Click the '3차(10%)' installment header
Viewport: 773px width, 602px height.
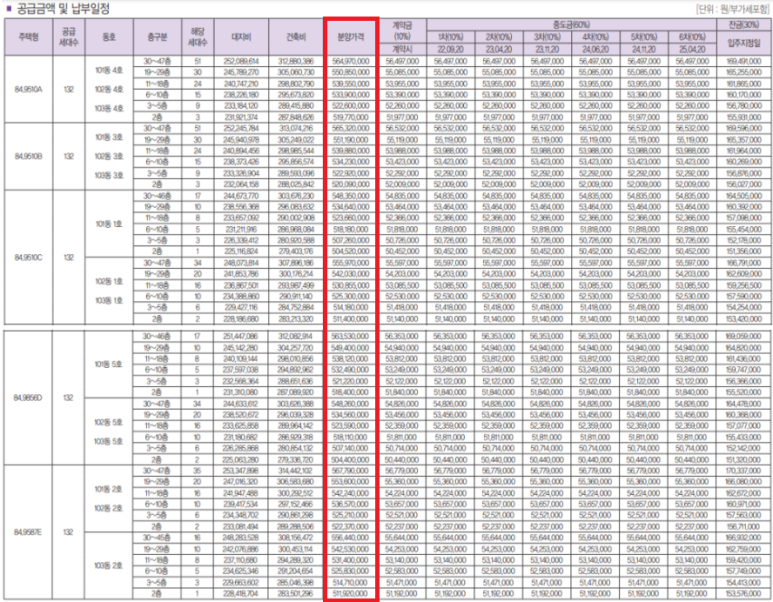pyautogui.click(x=547, y=37)
